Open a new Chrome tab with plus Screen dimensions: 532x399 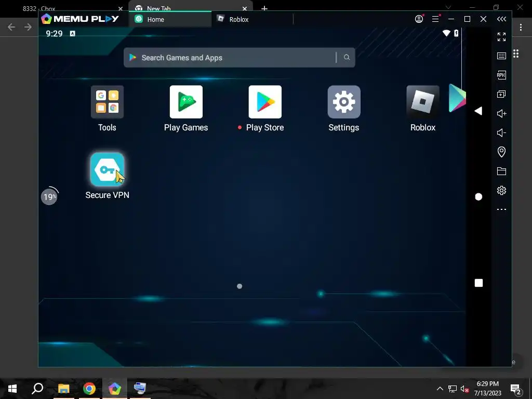coord(264,8)
